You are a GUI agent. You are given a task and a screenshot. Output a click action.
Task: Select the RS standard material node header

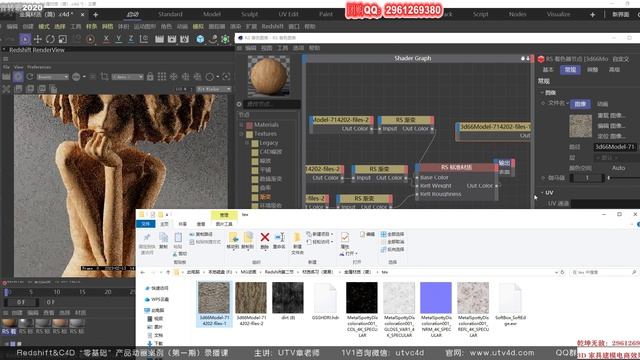pos(456,167)
